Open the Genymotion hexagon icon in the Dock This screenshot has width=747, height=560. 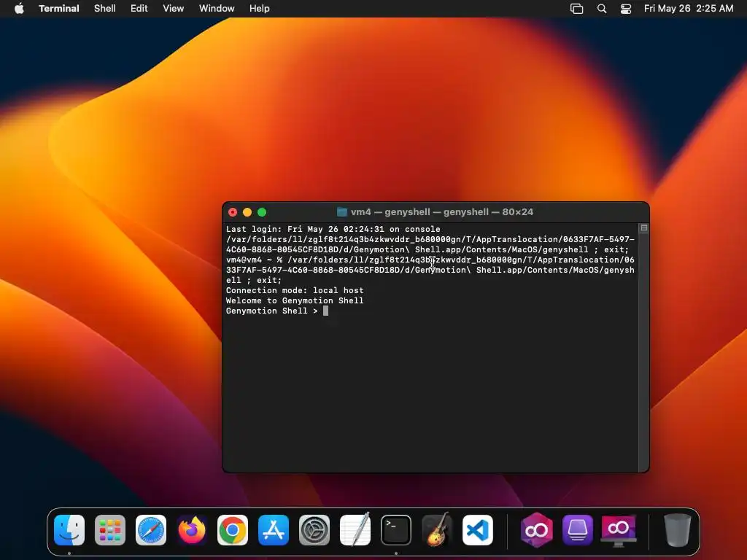(x=537, y=530)
